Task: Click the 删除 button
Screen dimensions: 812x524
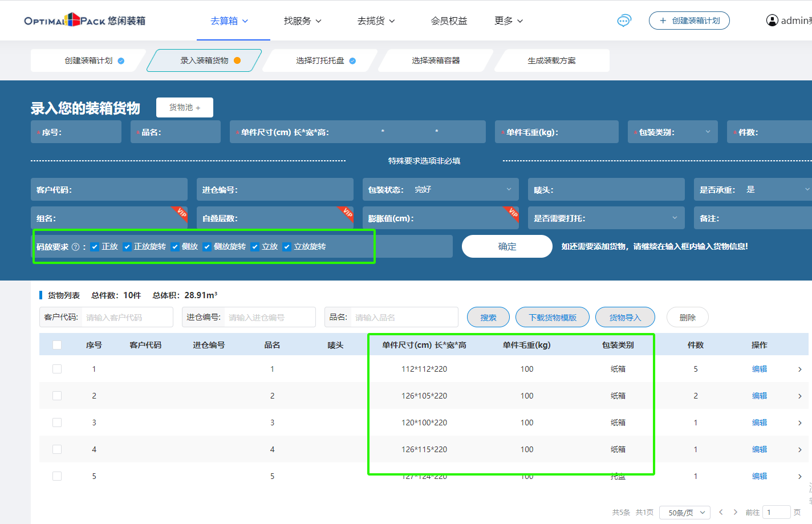Action: click(x=688, y=318)
